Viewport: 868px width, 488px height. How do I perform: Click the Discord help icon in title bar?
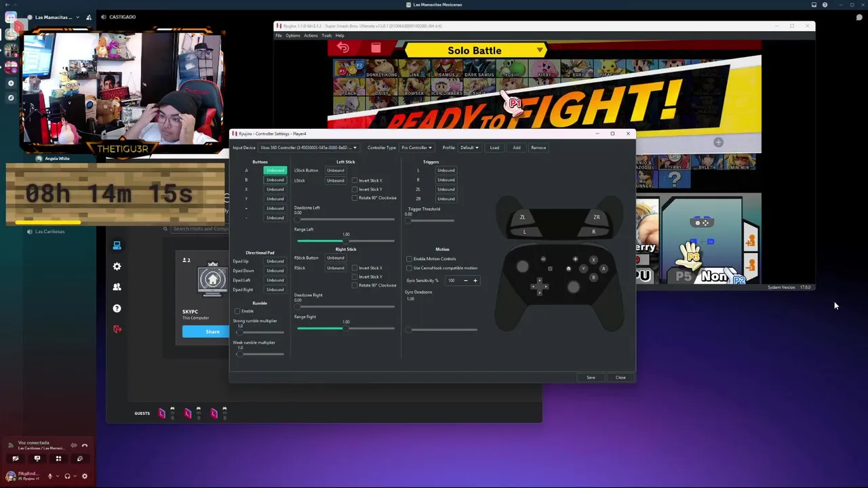pyautogui.click(x=825, y=5)
